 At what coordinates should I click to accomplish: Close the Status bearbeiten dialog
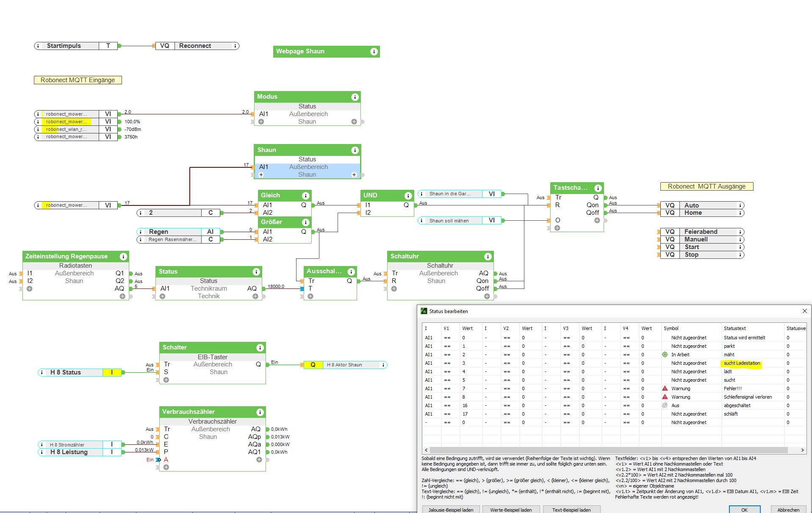pos(805,311)
